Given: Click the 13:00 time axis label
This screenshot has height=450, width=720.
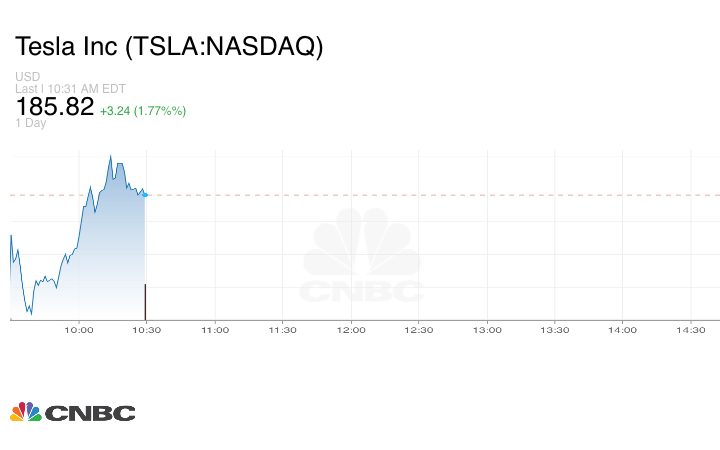Looking at the screenshot, I should point(486,330).
